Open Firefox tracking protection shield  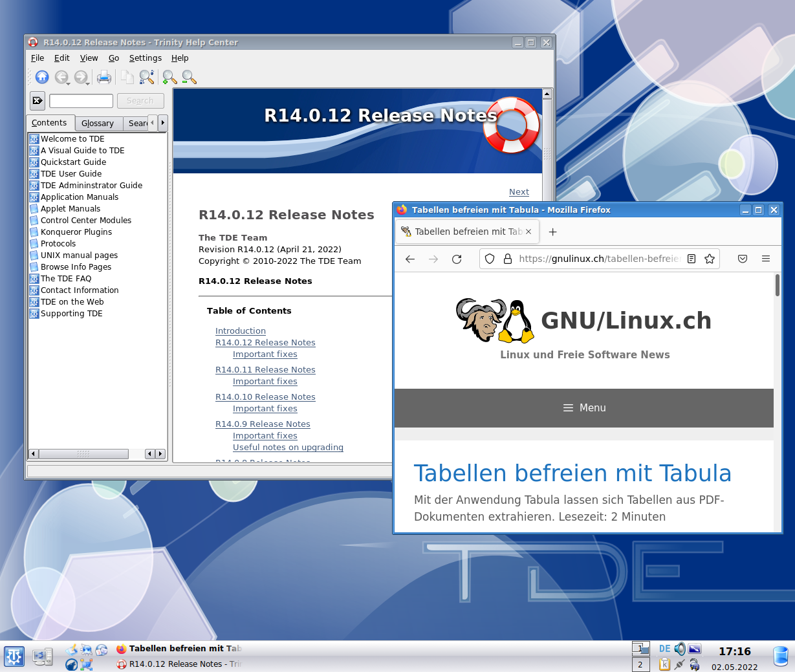pyautogui.click(x=490, y=259)
